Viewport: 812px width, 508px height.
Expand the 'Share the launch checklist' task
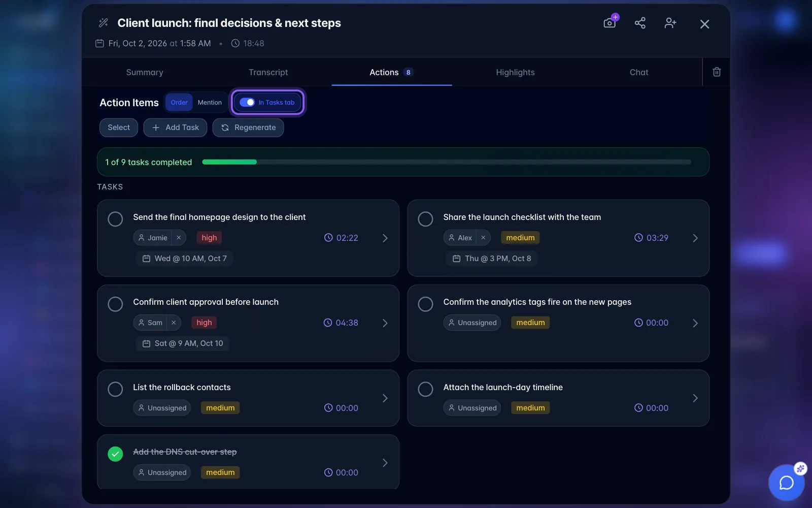coord(695,238)
